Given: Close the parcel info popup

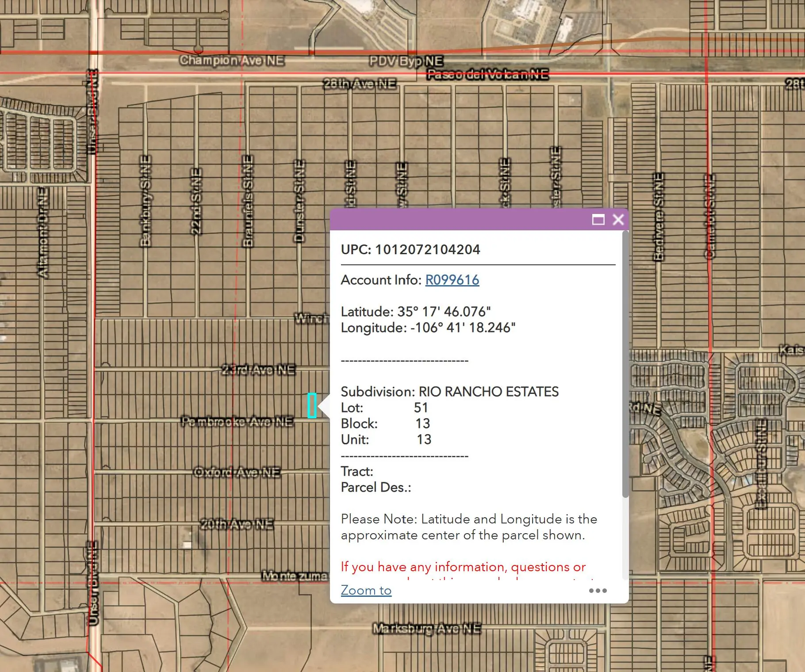Looking at the screenshot, I should point(618,220).
